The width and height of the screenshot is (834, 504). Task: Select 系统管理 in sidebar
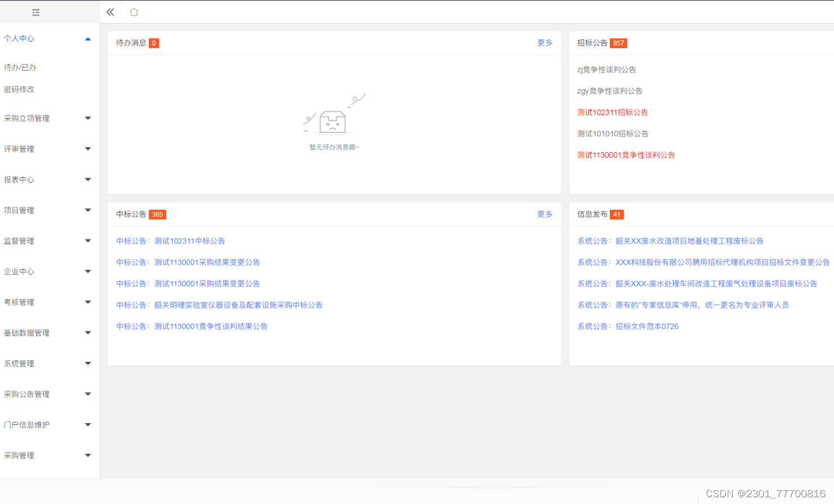point(19,364)
